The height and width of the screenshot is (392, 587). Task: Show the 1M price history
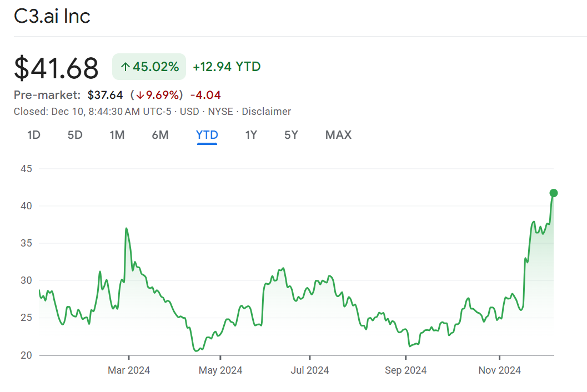(117, 135)
